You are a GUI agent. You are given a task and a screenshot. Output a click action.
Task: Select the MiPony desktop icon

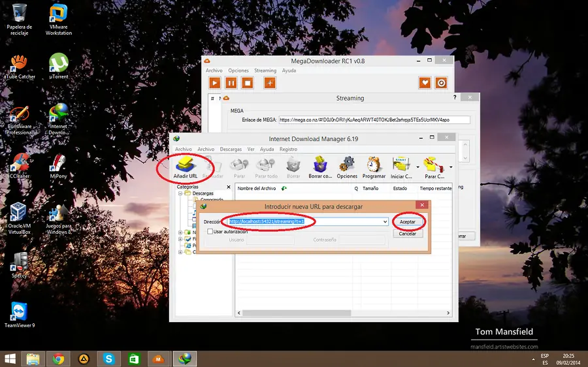click(59, 166)
